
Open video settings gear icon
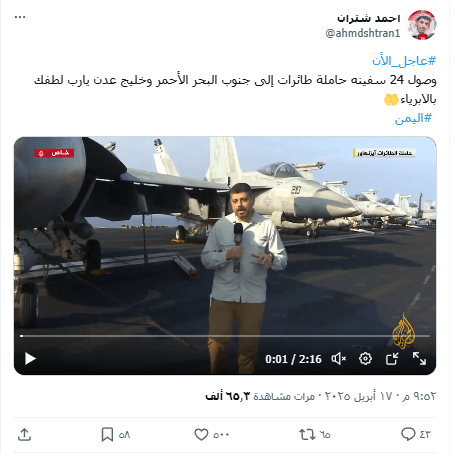click(365, 359)
